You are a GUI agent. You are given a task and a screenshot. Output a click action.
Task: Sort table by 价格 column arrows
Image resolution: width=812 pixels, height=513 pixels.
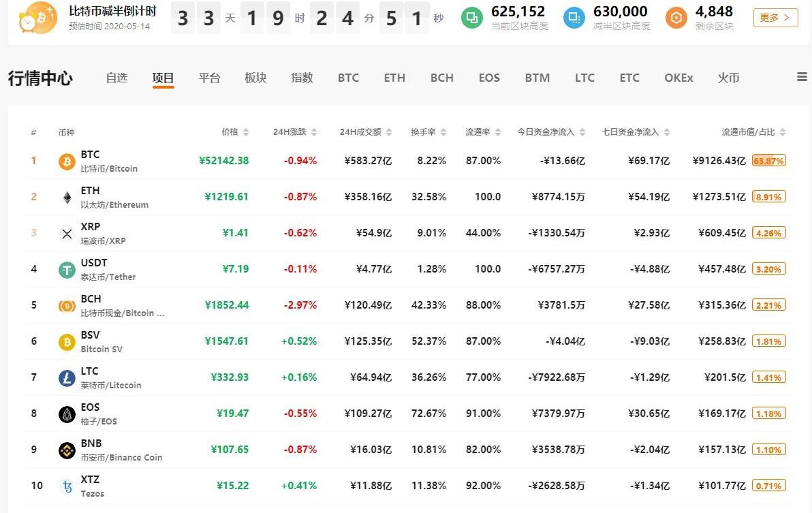click(x=246, y=133)
